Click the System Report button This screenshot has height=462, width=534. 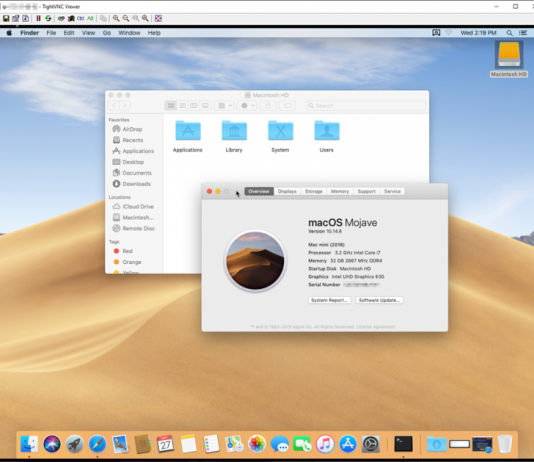pos(329,300)
